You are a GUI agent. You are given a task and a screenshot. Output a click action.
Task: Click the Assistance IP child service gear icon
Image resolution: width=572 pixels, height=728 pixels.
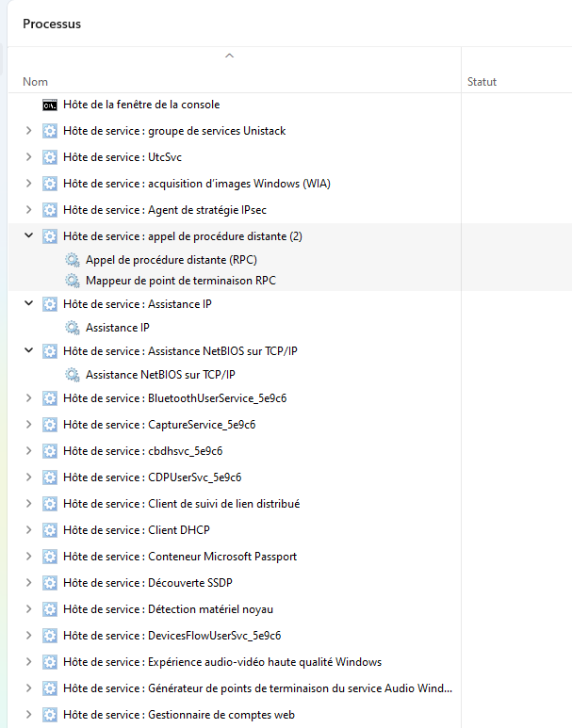tap(73, 328)
